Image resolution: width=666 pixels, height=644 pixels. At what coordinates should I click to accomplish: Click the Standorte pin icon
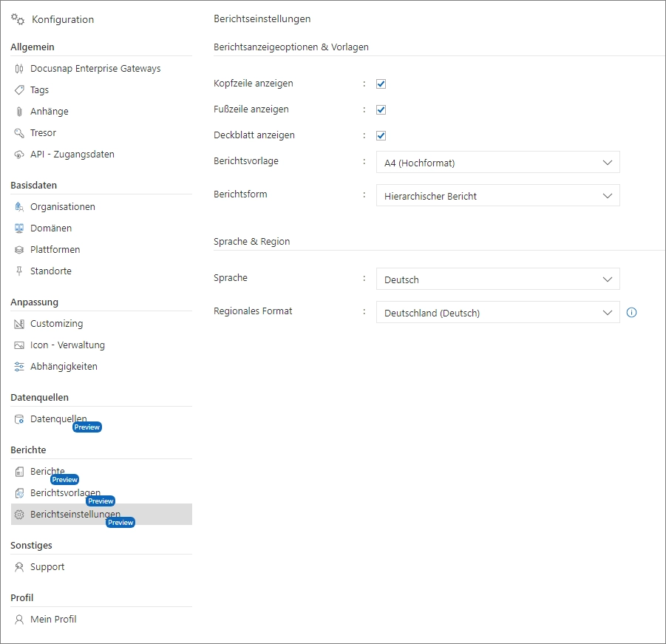tap(19, 271)
